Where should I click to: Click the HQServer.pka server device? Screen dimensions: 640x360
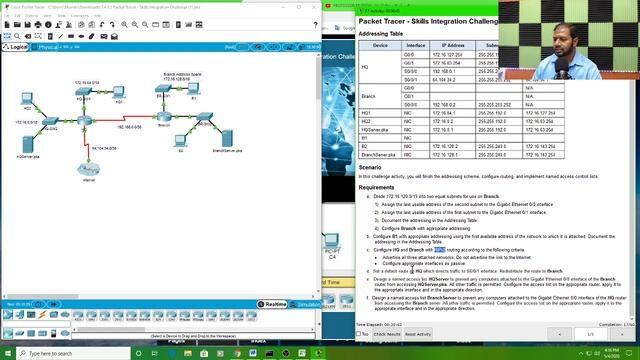pos(27,144)
